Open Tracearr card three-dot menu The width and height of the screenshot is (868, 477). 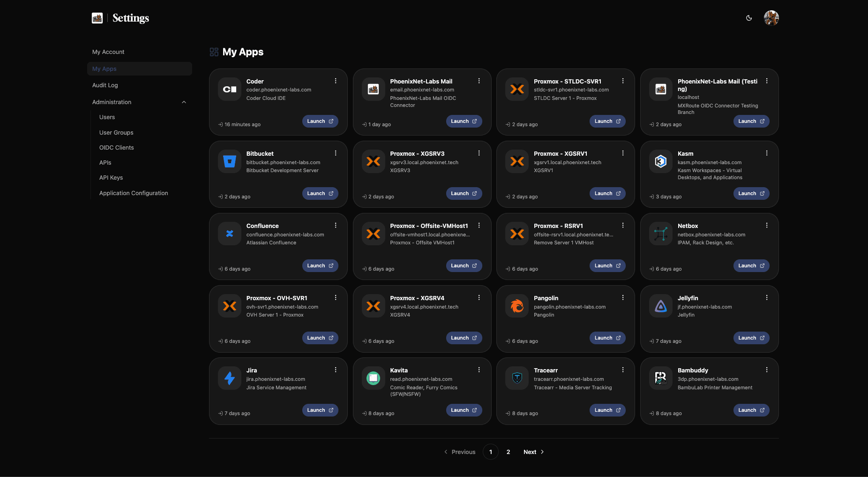623,370
